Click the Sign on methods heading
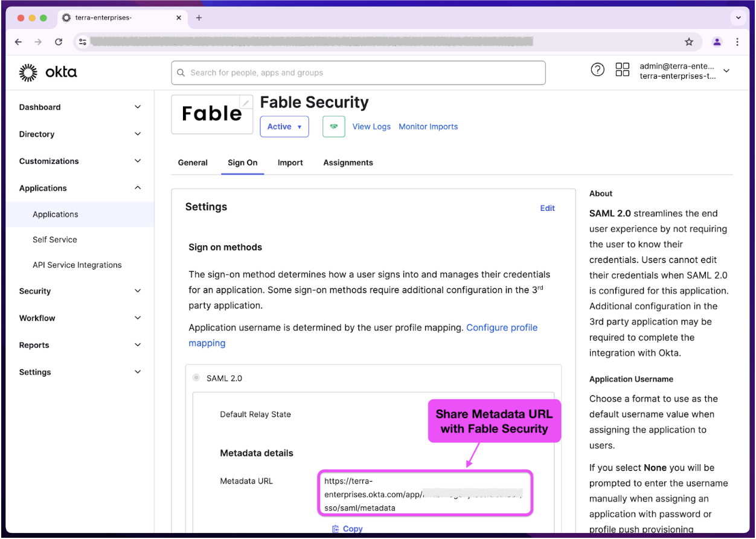The height and width of the screenshot is (539, 756). tap(225, 247)
